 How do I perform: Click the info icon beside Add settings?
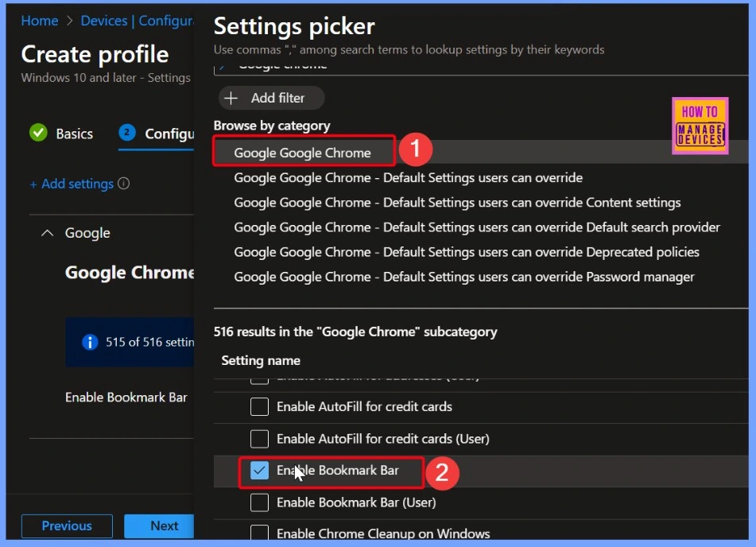(123, 184)
